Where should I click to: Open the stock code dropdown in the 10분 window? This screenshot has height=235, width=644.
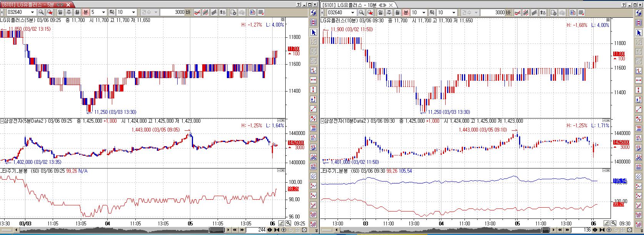click(352, 12)
